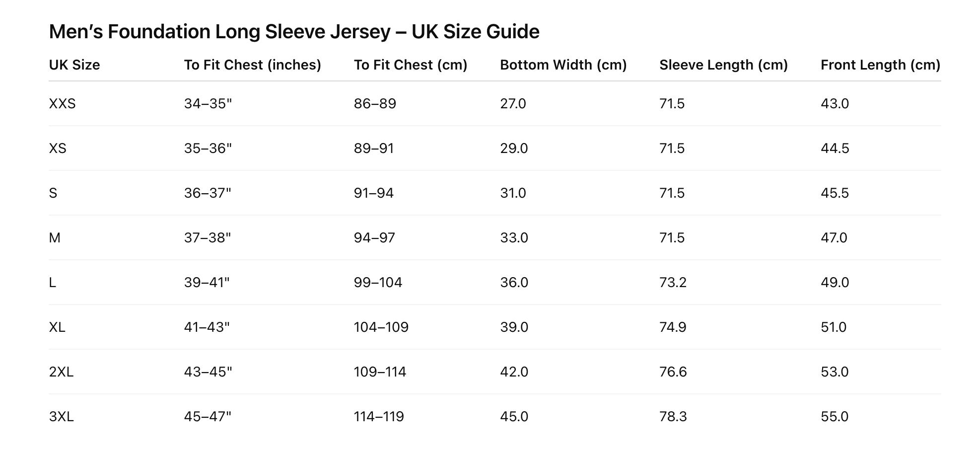
Task: Click the size guide title heading
Action: (294, 32)
